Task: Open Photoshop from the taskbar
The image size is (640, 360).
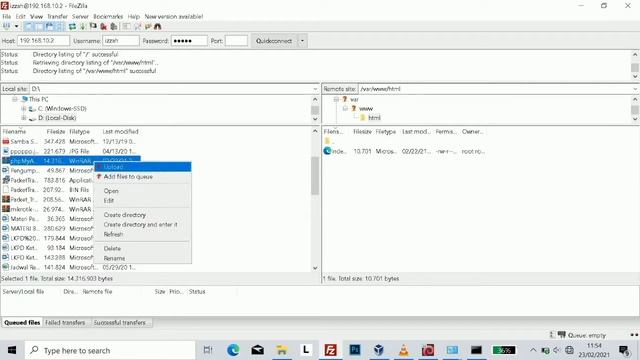Action: (x=355, y=350)
